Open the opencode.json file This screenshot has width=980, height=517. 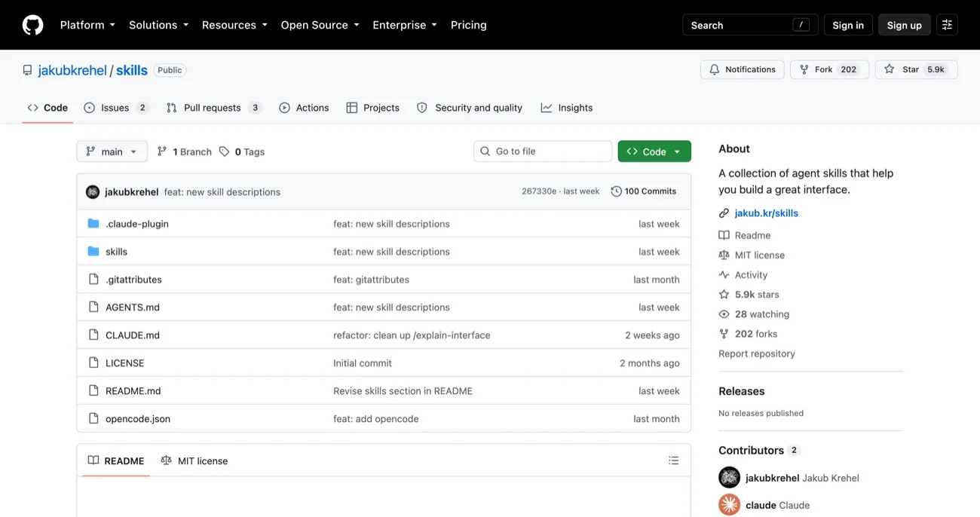138,419
